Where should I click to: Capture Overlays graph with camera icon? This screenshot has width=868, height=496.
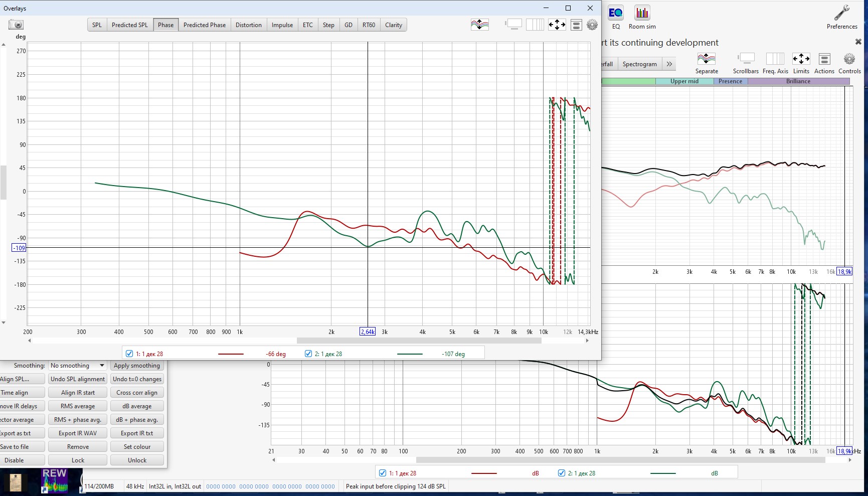click(16, 25)
